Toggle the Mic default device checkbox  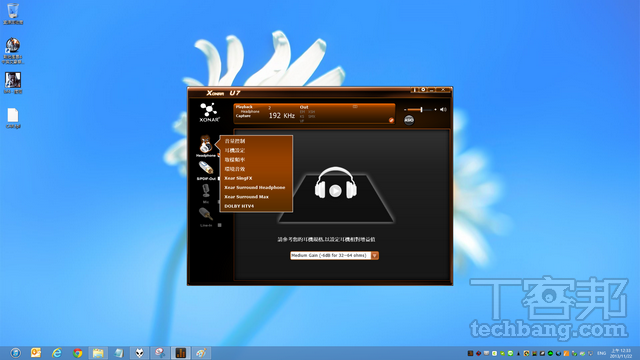point(219,202)
